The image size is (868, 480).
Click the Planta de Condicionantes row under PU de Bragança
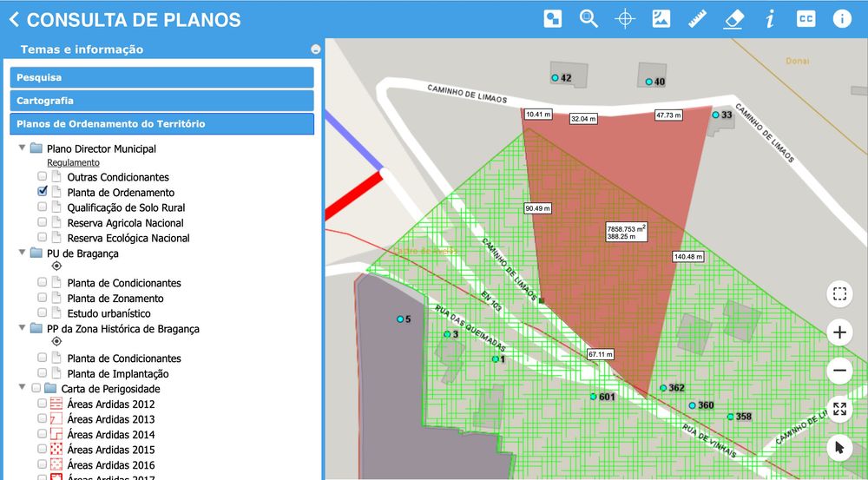coord(124,283)
